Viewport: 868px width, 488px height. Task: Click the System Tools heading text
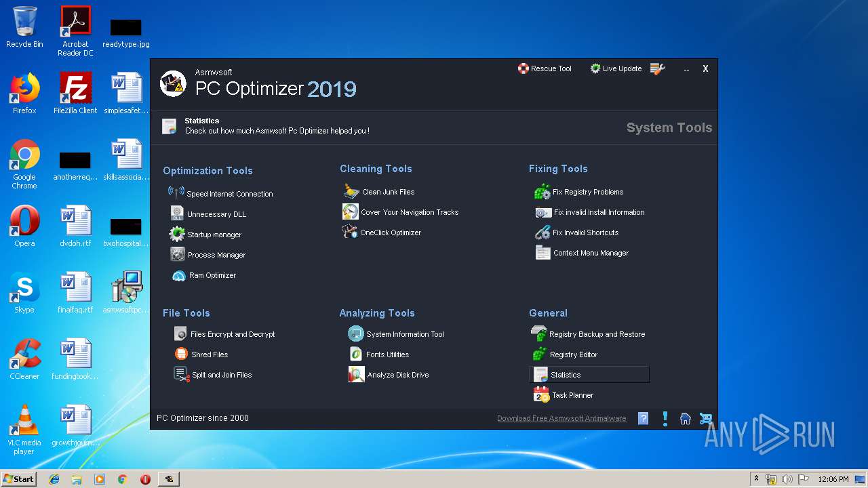669,127
